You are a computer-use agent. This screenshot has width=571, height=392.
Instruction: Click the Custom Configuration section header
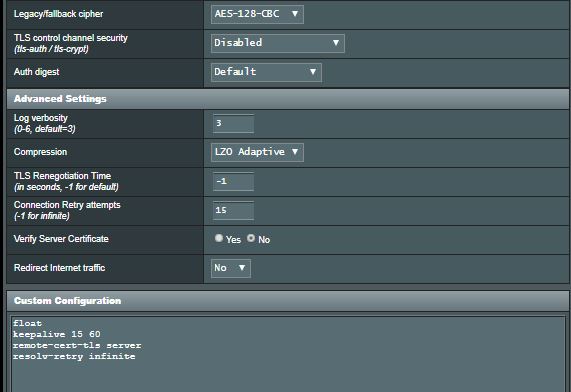click(288, 301)
